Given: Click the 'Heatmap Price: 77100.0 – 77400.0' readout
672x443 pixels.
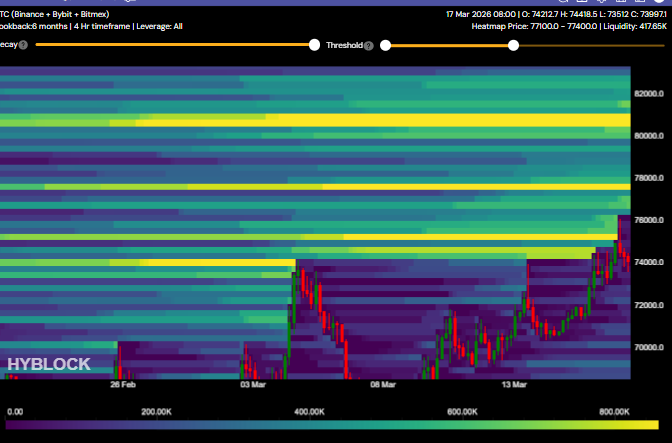Looking at the screenshot, I should click(534, 27).
